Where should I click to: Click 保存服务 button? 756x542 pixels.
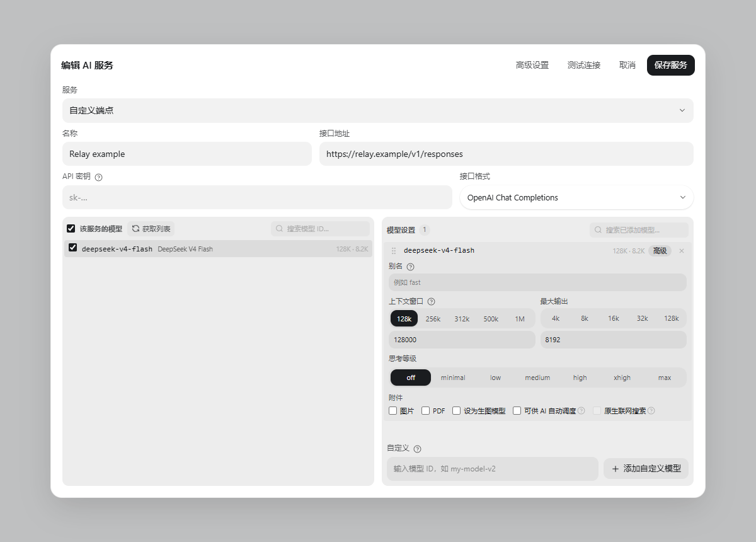(671, 65)
